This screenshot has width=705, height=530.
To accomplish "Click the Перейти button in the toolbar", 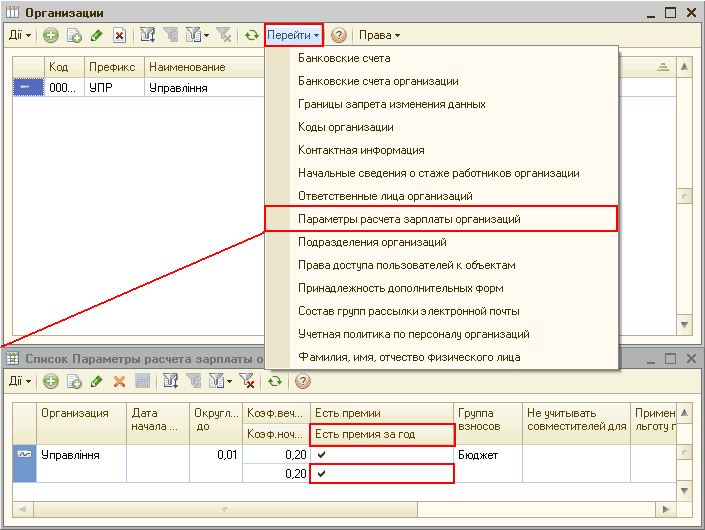I will point(293,36).
